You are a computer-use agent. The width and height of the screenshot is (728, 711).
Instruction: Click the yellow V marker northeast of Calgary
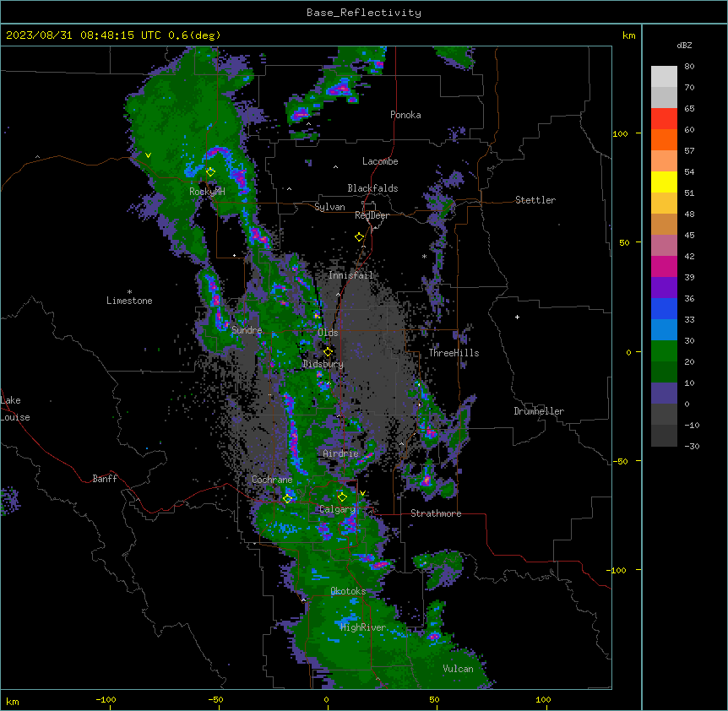[x=362, y=493]
